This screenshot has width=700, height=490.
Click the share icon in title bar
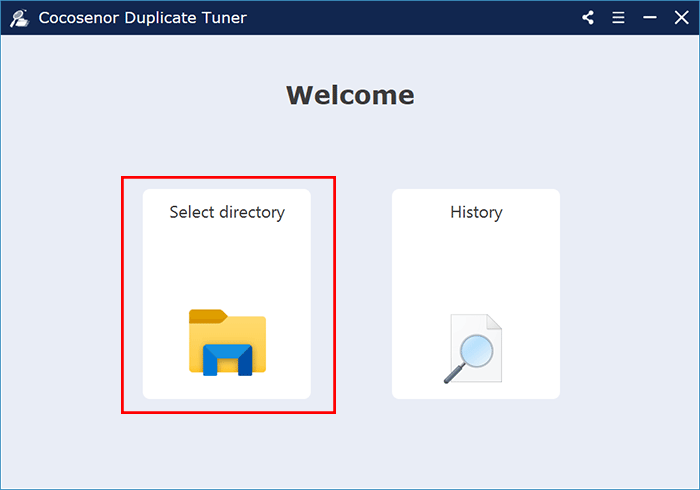coord(588,18)
